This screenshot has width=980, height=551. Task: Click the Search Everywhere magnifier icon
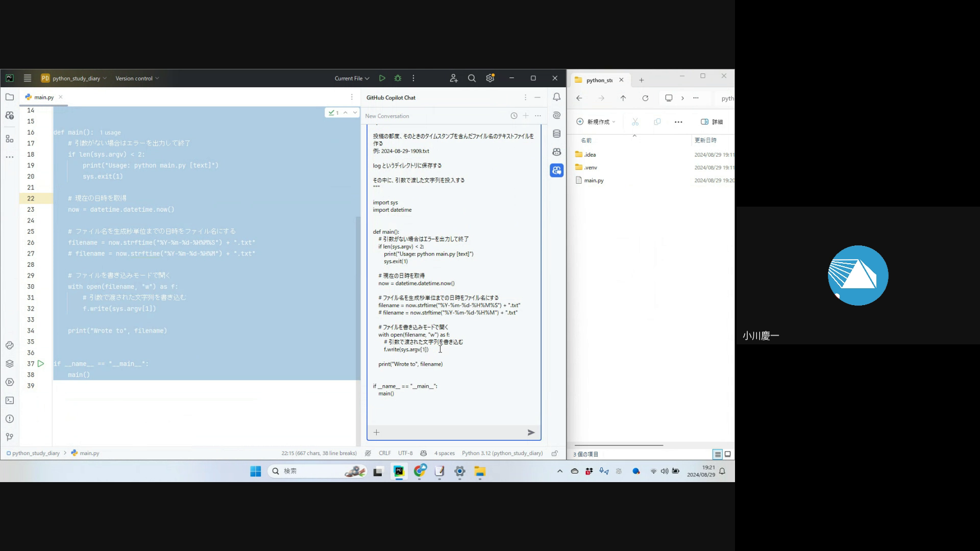click(x=472, y=78)
